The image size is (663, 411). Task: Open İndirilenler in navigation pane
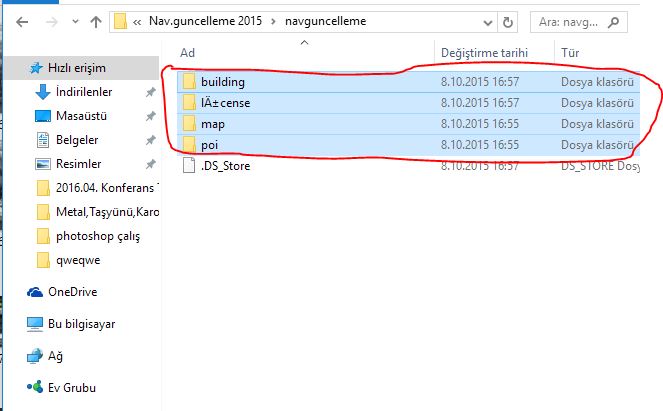(x=84, y=92)
